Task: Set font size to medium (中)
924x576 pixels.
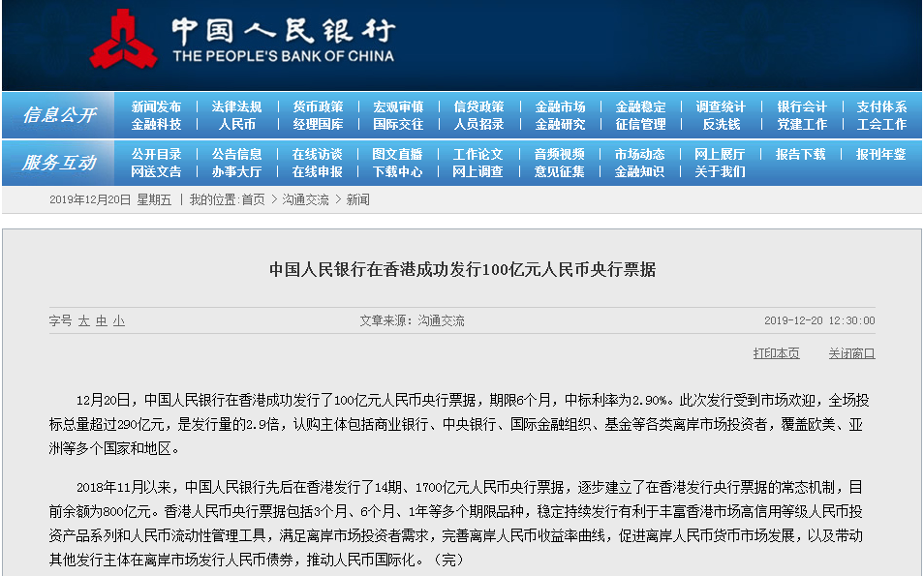Action: (x=101, y=320)
